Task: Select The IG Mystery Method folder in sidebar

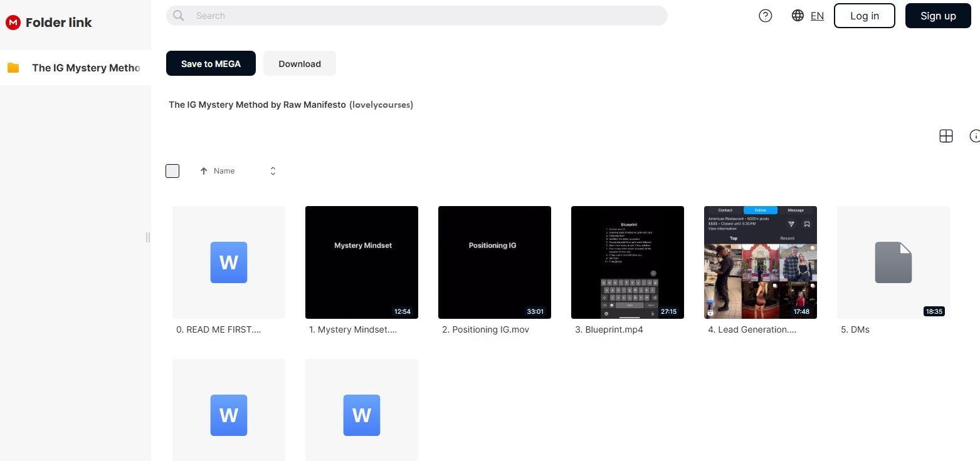Action: coord(86,68)
